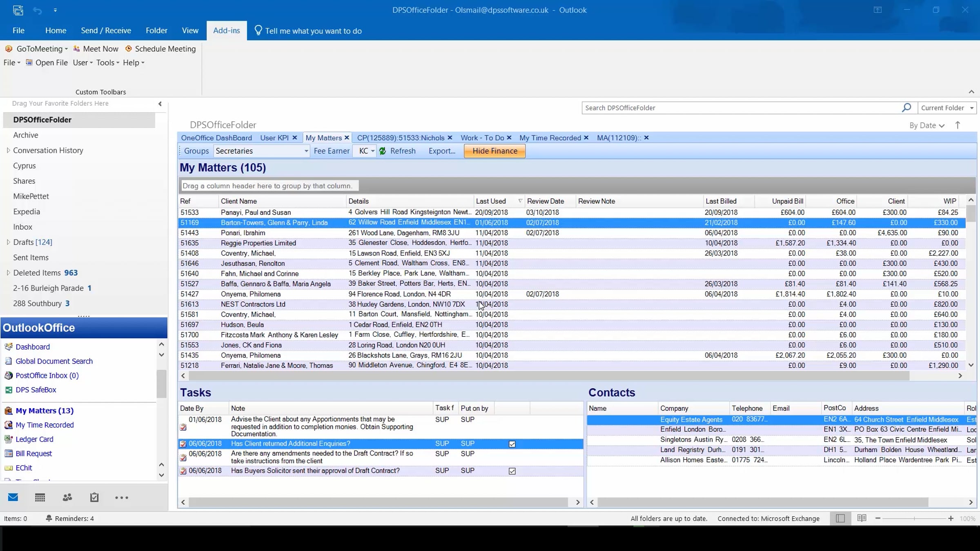980x551 pixels.
Task: Open the Ledger Card icon
Action: click(9, 439)
